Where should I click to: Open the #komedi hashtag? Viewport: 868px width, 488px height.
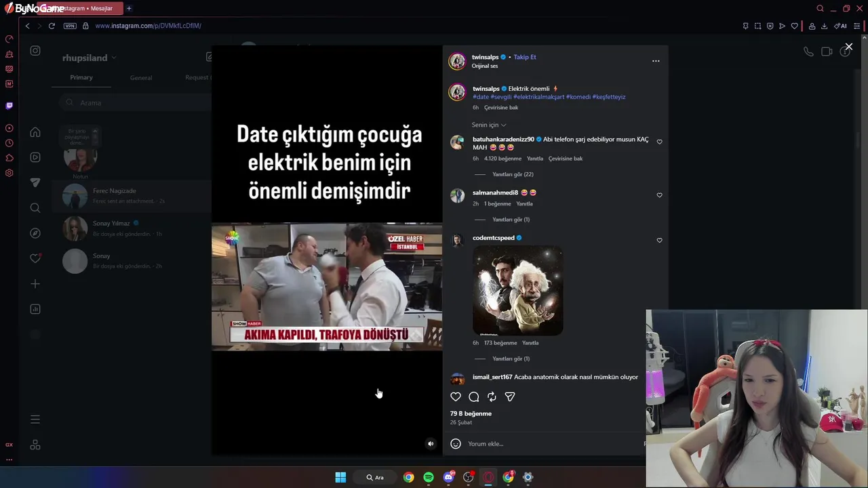tap(578, 97)
